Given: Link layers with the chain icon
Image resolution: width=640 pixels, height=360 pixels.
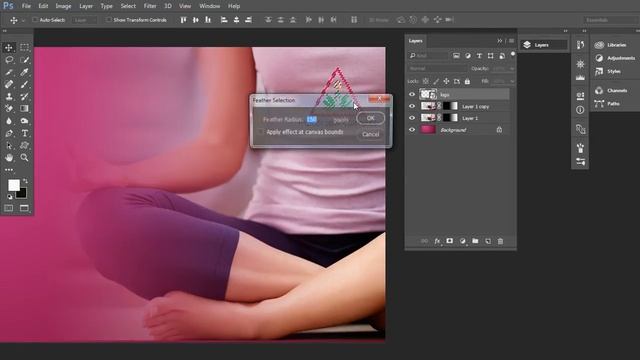Looking at the screenshot, I should (424, 241).
